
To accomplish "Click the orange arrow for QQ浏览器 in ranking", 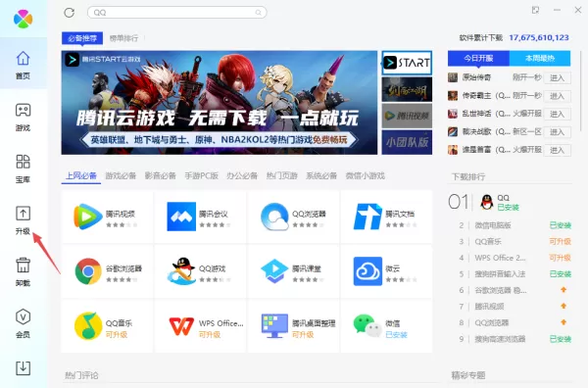I will (563, 322).
